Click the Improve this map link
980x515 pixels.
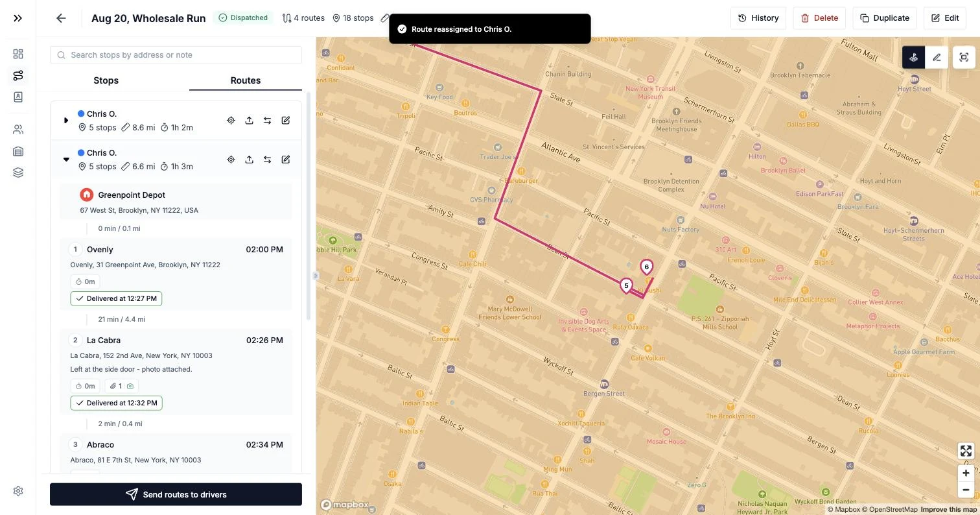click(x=948, y=510)
